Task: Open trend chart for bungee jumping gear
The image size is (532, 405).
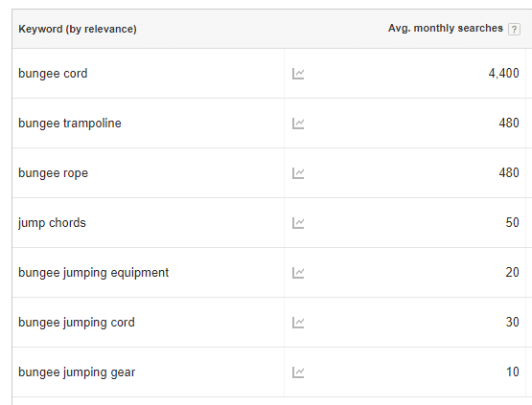Action: (x=298, y=372)
